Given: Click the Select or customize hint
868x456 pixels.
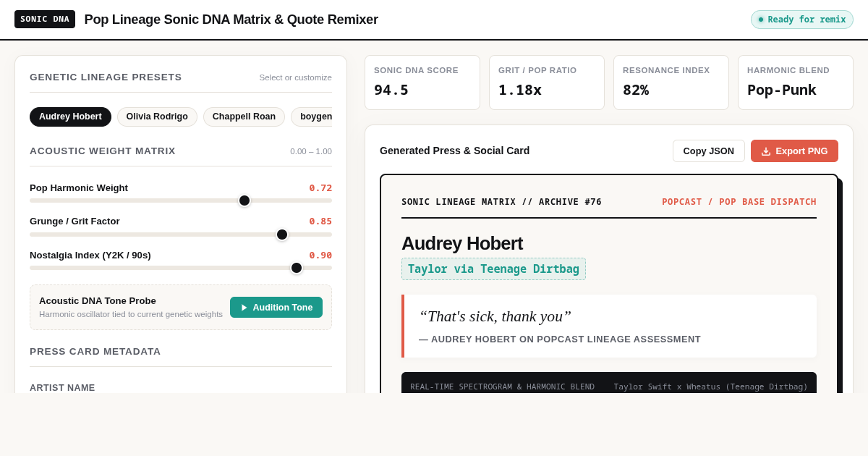Looking at the screenshot, I should click(295, 77).
